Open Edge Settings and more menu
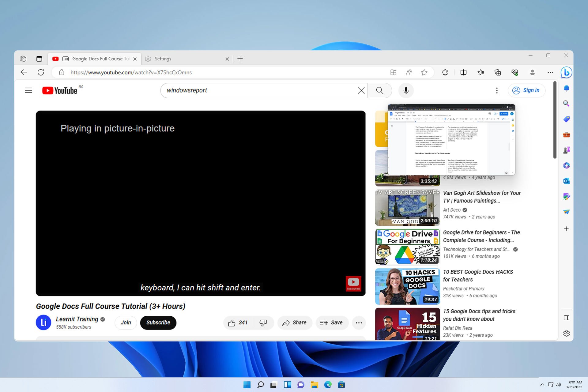Screen dimensions: 588x392 tap(550, 73)
